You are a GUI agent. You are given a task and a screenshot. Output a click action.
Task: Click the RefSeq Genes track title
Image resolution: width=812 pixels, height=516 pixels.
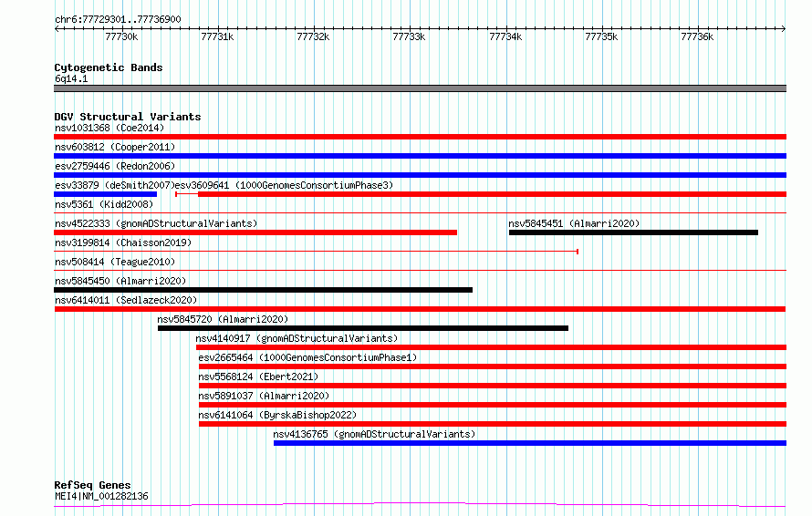pos(92,485)
